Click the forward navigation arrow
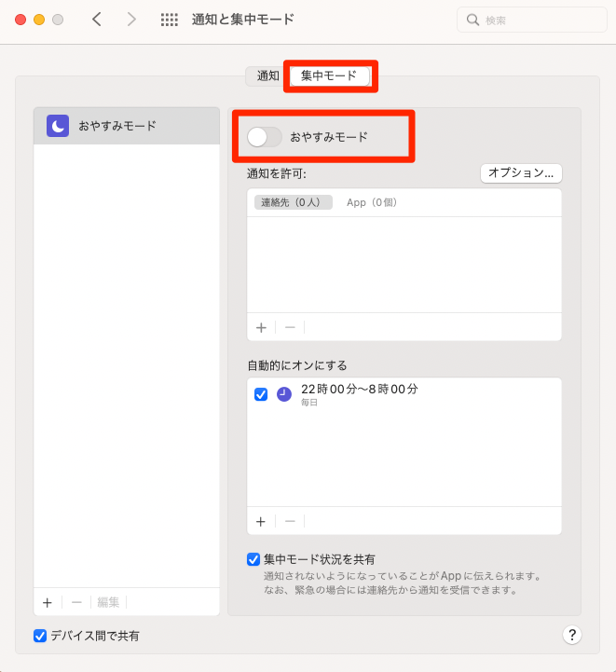The height and width of the screenshot is (672, 616). point(131,20)
